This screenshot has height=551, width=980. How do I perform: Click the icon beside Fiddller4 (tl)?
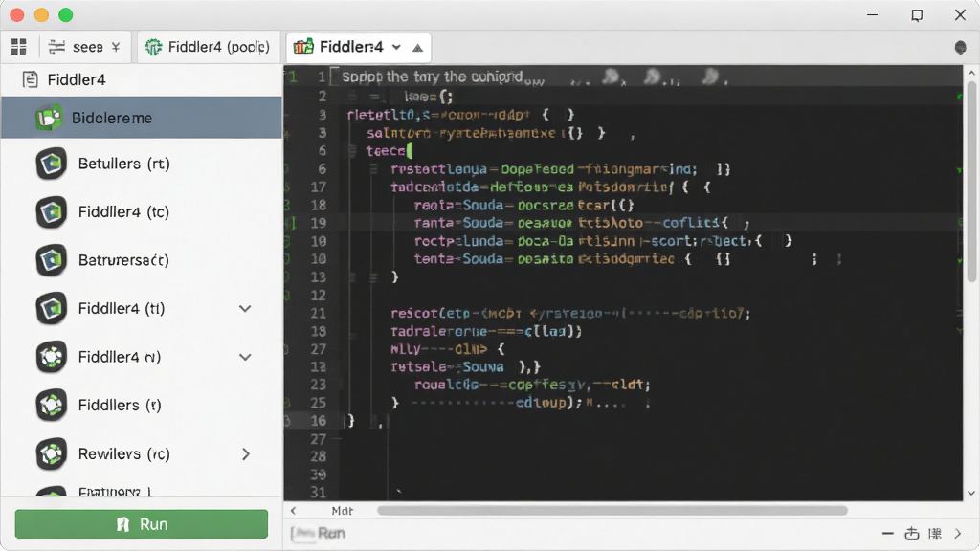(x=52, y=309)
